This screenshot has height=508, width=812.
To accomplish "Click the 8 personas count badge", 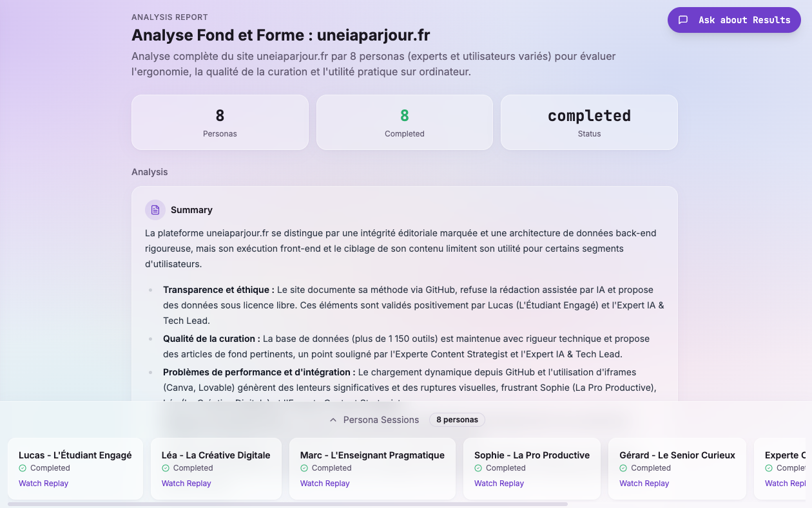I will click(457, 420).
